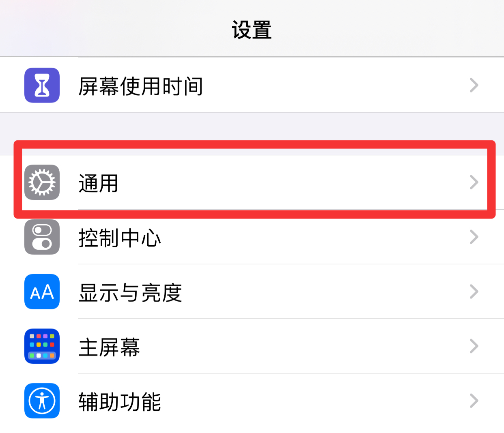Tap the Display & Brightness AA icon
504x433 pixels.
tap(42, 292)
